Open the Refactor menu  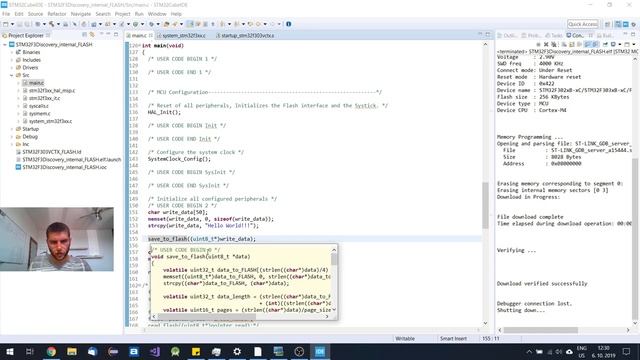click(57, 14)
